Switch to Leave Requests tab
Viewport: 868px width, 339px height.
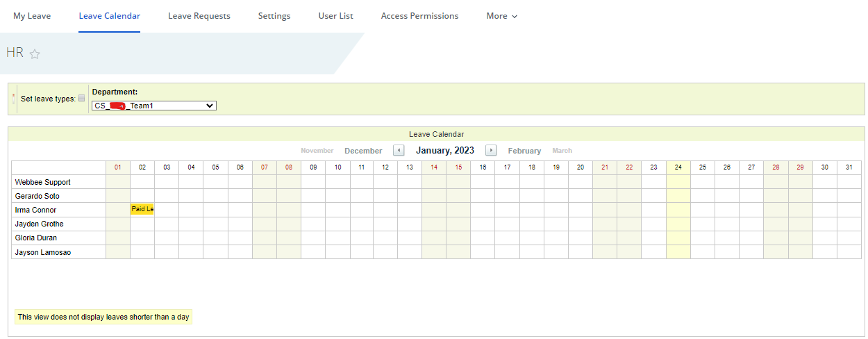[x=199, y=16]
